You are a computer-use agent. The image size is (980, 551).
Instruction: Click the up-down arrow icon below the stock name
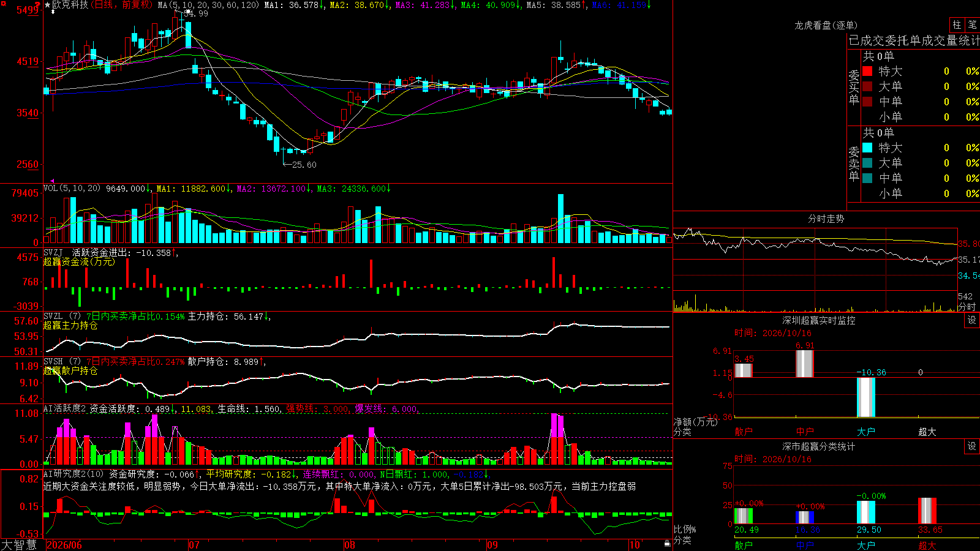(x=53, y=12)
